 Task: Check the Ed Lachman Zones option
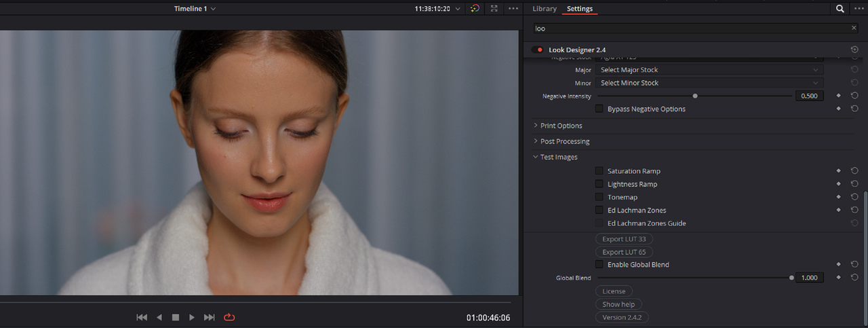pyautogui.click(x=599, y=210)
